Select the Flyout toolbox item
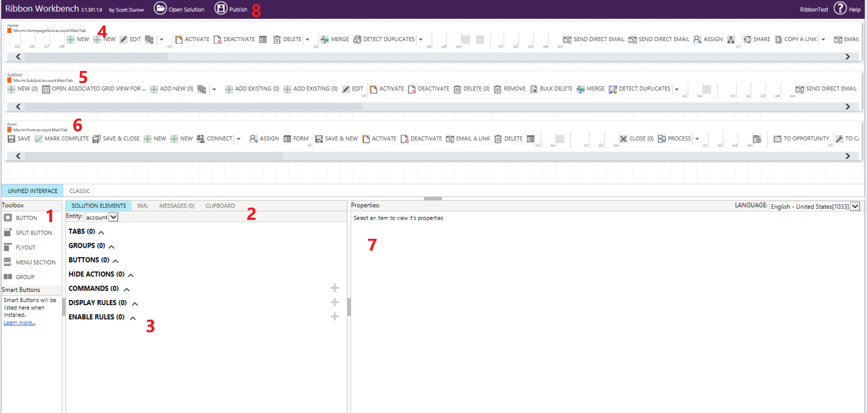Image resolution: width=868 pixels, height=413 pixels. tap(20, 247)
